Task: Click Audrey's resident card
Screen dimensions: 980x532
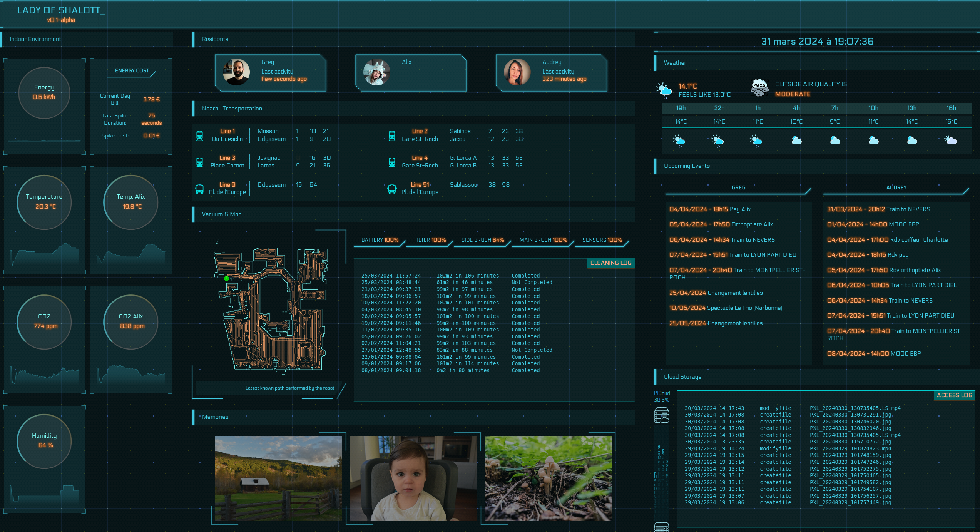Action: click(551, 73)
